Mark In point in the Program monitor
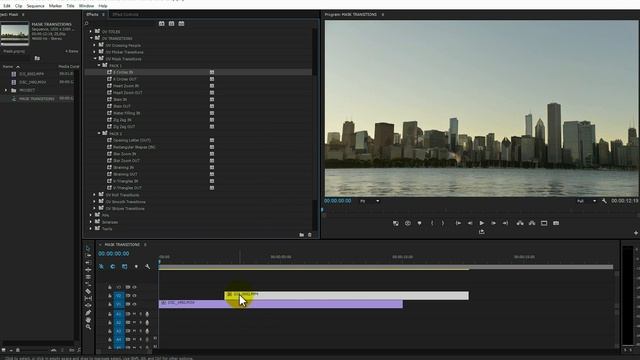Screen dimensions: 640x360 (432, 223)
